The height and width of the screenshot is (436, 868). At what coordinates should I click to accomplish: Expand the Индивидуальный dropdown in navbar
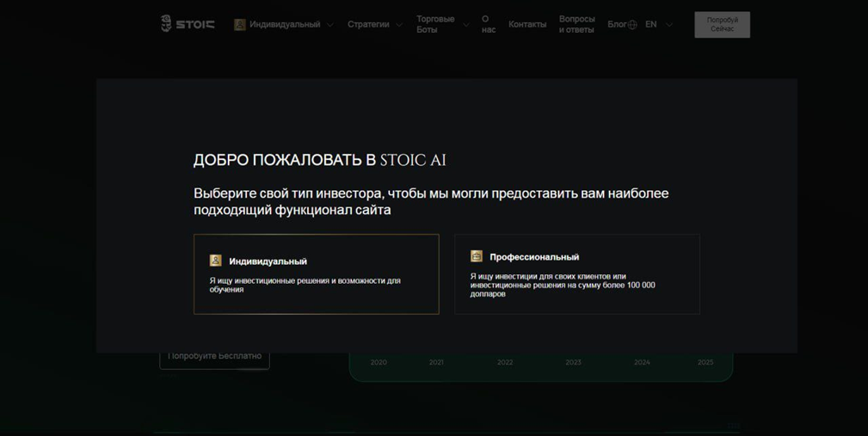329,25
